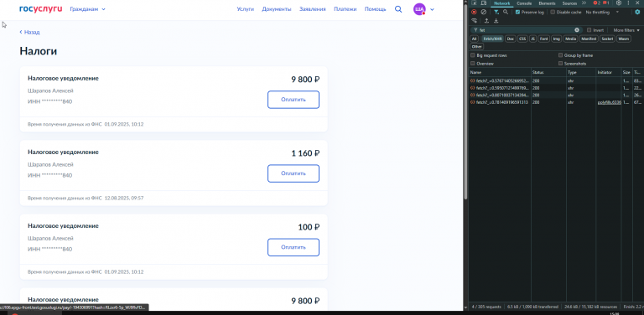
Task: Sort requests by Status column
Action: (548, 72)
